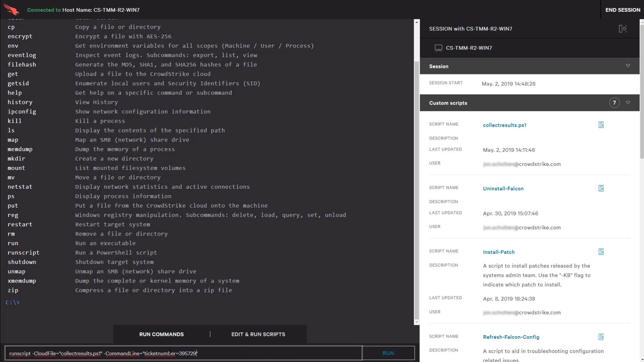Focus the runscript command input field
Image resolution: width=644 pixels, height=362 pixels.
coord(183,353)
